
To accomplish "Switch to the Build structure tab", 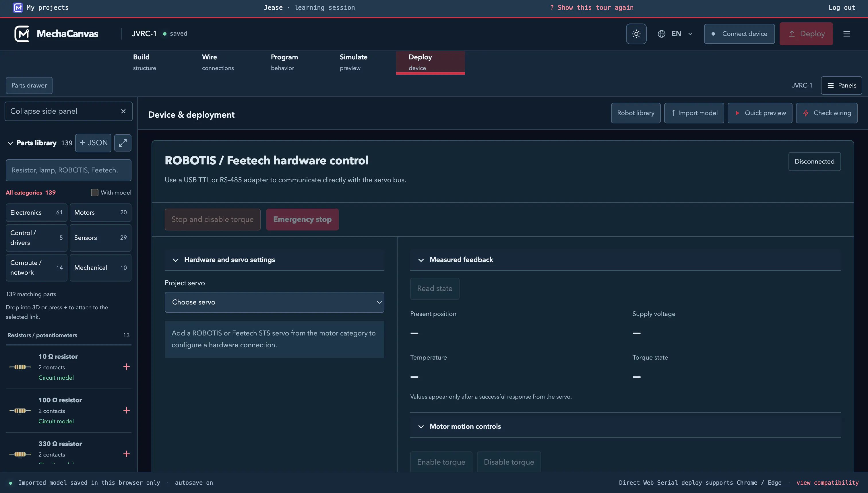I will pos(155,62).
